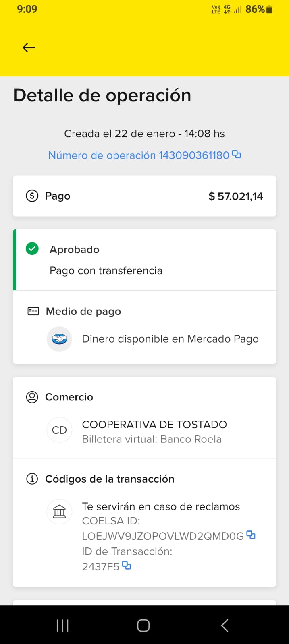Tap the CD merchant avatar

[60, 430]
